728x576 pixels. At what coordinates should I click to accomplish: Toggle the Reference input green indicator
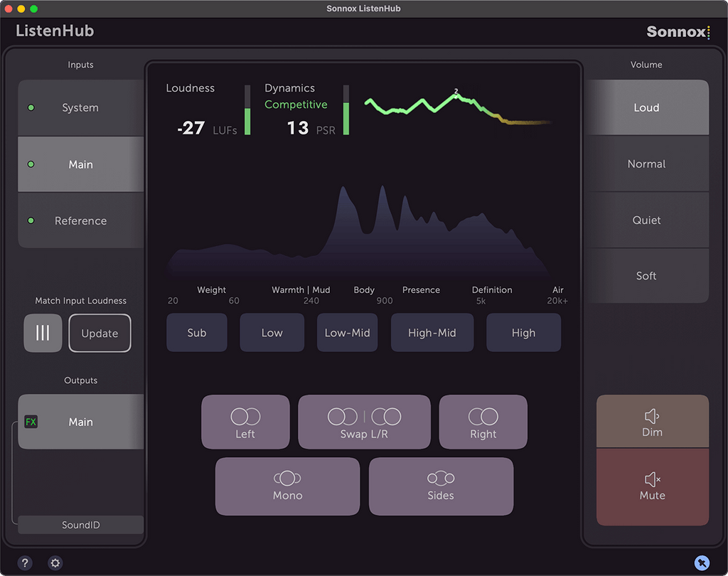pos(31,220)
